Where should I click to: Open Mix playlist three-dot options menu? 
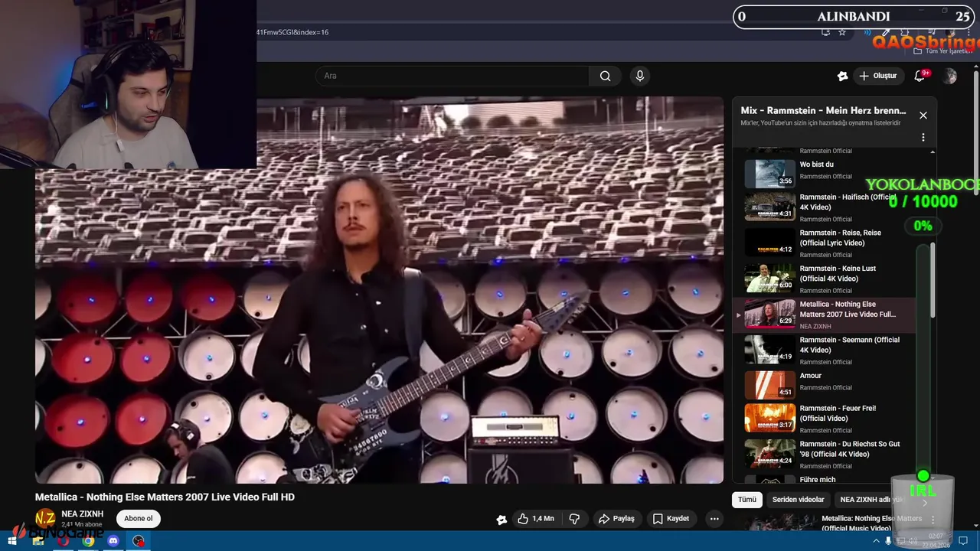(923, 138)
